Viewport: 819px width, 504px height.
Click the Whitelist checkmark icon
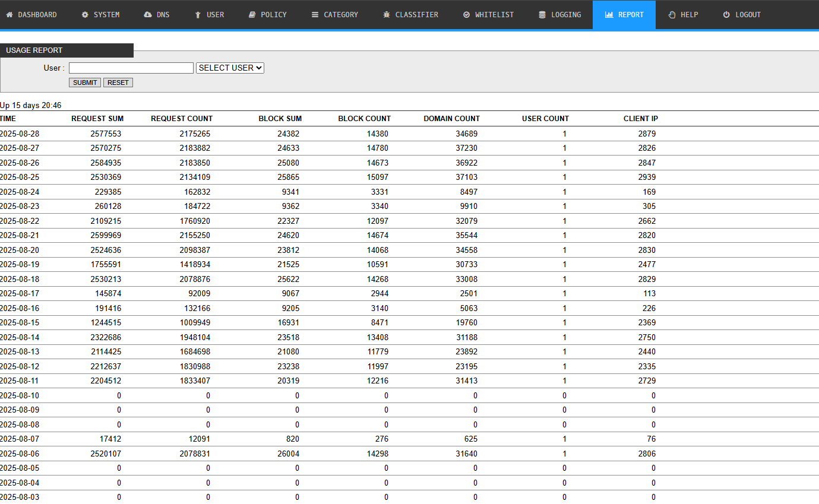[466, 15]
